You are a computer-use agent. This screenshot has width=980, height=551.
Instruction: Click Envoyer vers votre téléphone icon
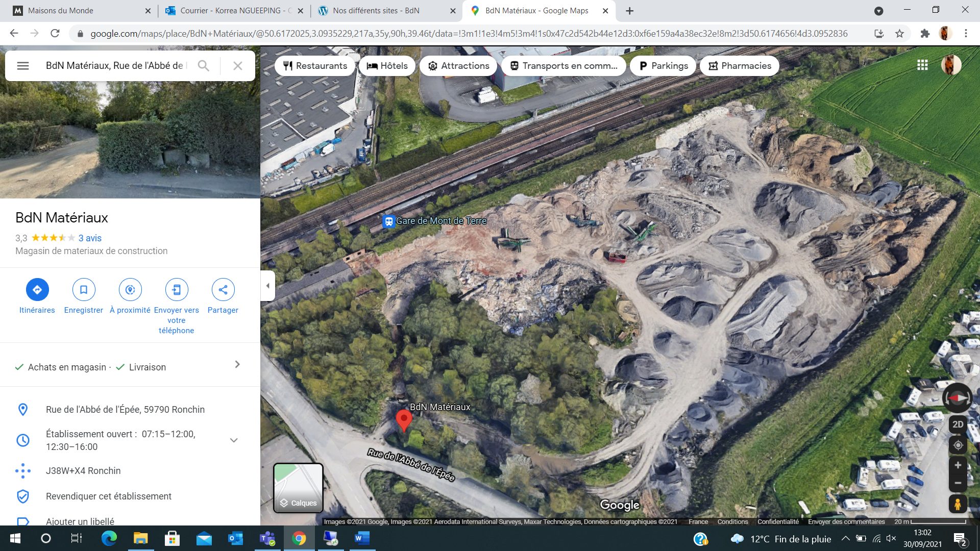coord(177,289)
